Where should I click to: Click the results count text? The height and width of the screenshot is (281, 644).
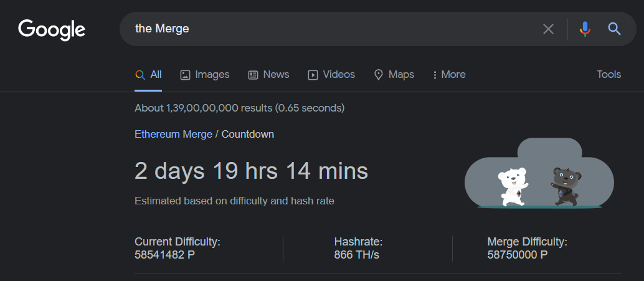239,108
